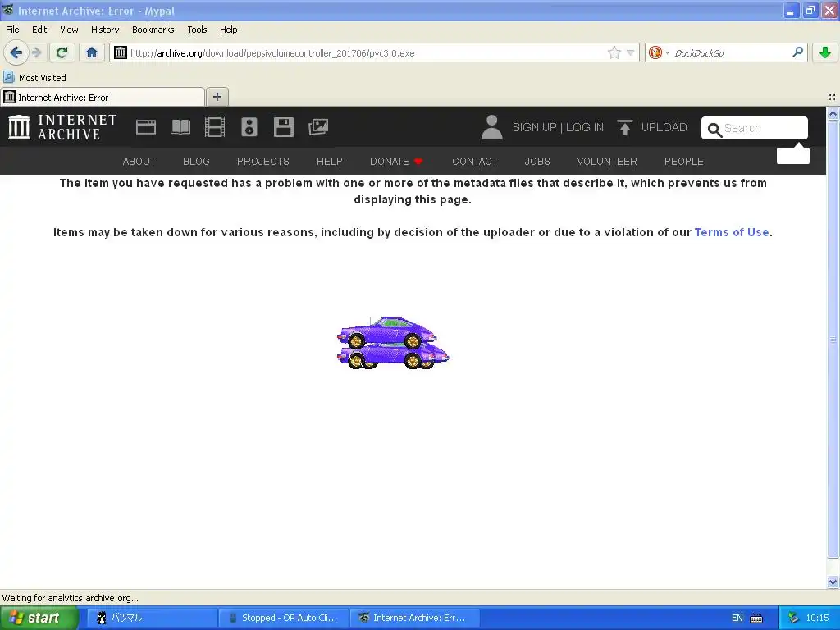Open the Windows start button
The height and width of the screenshot is (630, 840).
38,618
